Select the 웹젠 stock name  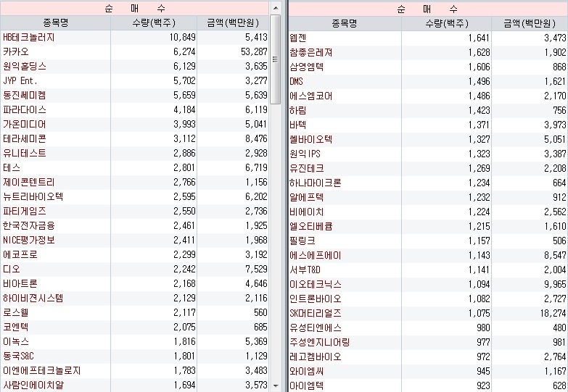(x=297, y=38)
